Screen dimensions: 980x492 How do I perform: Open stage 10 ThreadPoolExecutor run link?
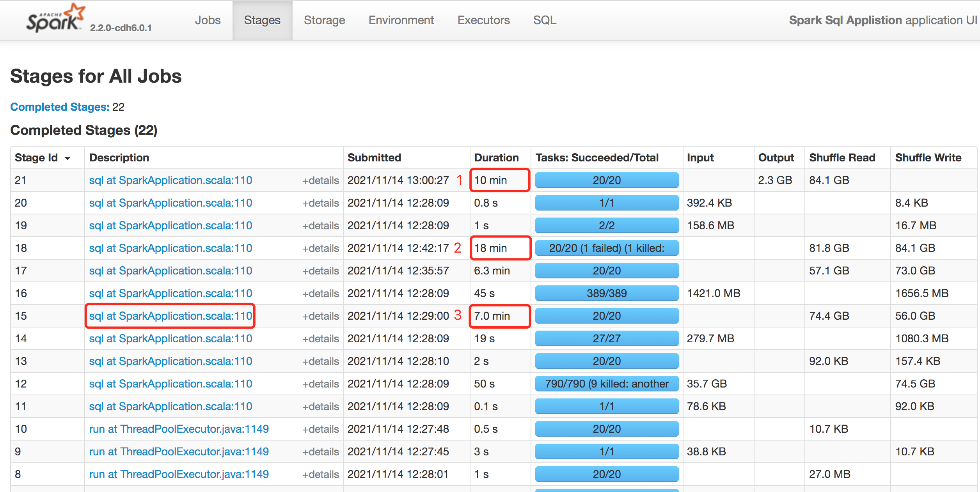click(x=179, y=429)
